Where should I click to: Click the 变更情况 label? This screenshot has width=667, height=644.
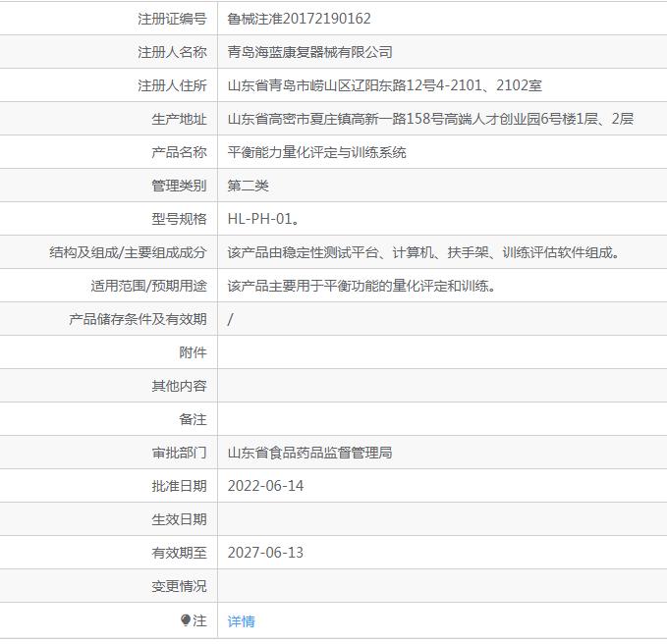click(x=179, y=586)
